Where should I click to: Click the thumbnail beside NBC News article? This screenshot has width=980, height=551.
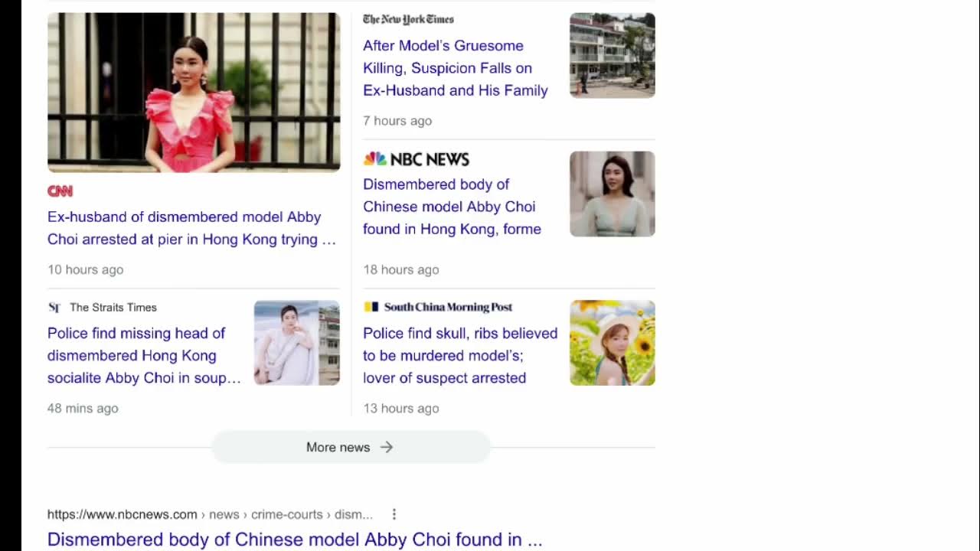click(612, 194)
